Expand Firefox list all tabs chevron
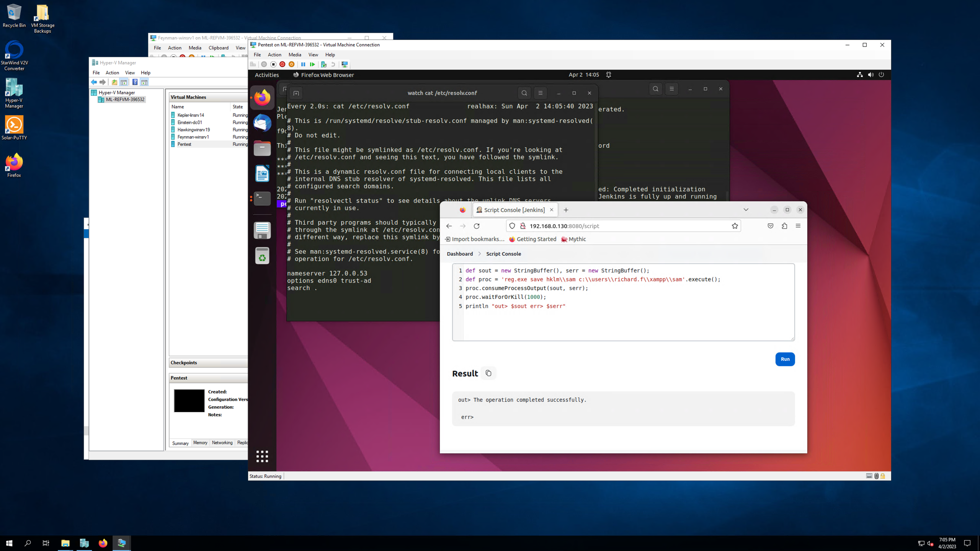 click(746, 210)
